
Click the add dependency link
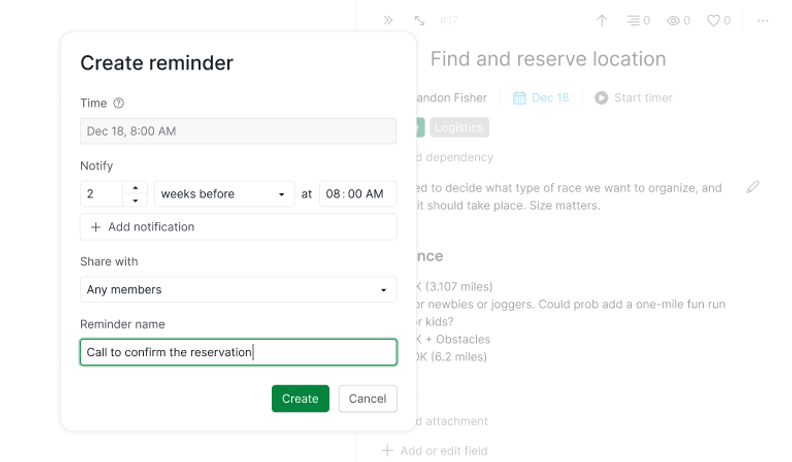coord(454,158)
